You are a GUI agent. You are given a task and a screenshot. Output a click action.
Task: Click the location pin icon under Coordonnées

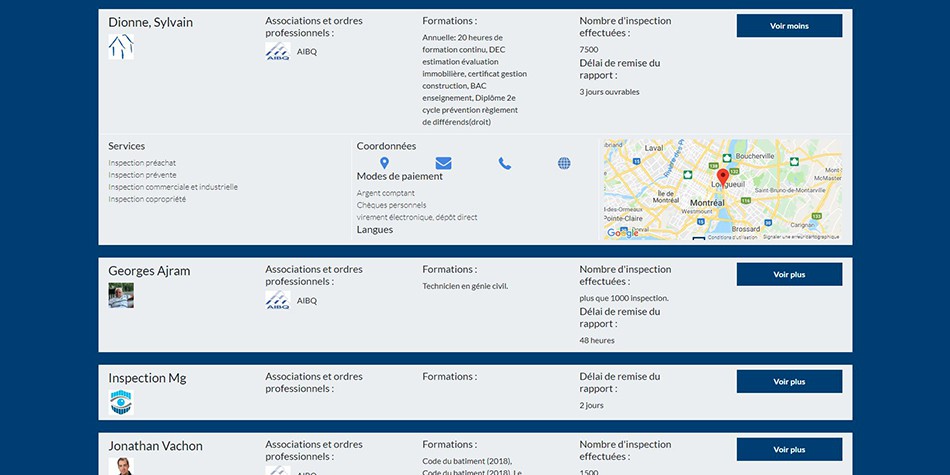pyautogui.click(x=384, y=163)
